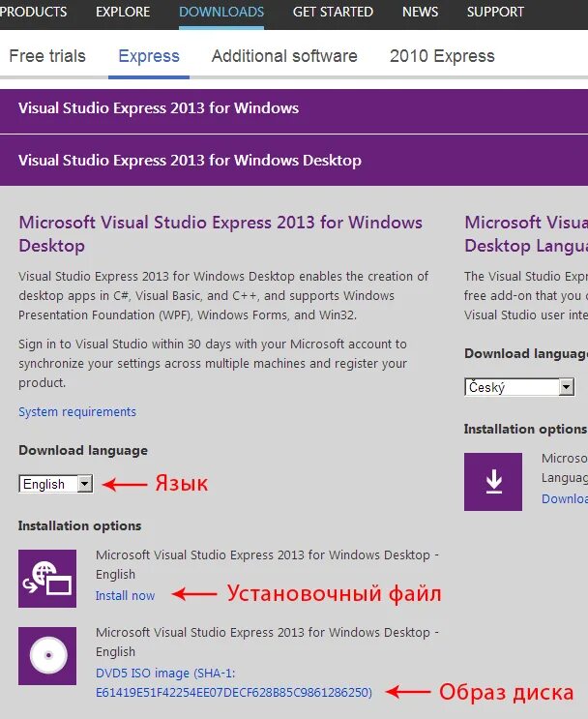Screen dimensions: 588x719
Task: Open the SUPPORT menu item
Action: pyautogui.click(x=495, y=12)
